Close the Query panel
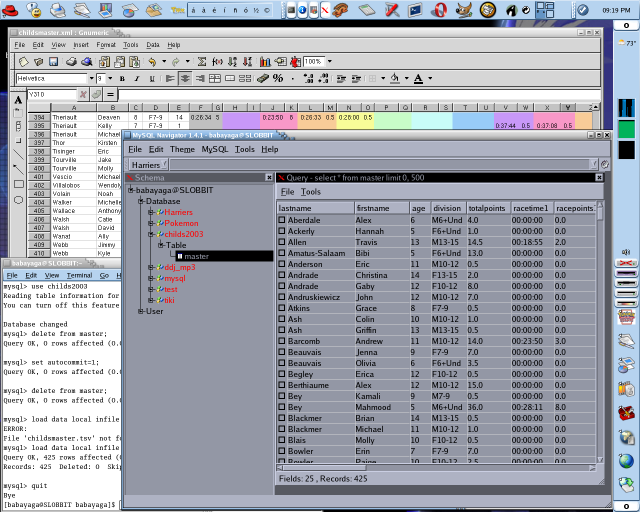 tap(599, 177)
